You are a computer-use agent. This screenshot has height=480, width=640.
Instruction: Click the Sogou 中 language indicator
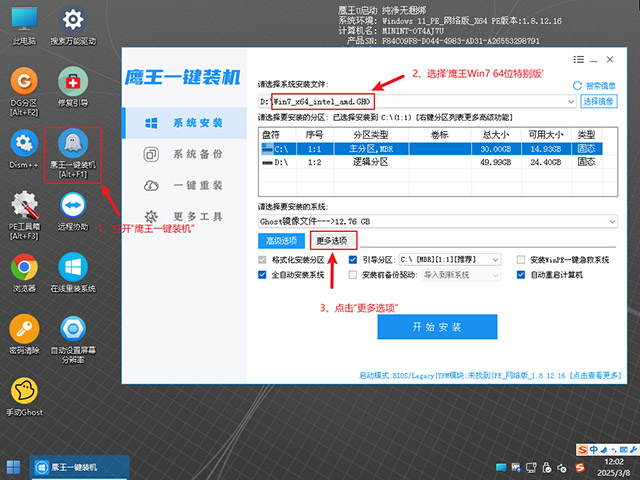[593, 450]
